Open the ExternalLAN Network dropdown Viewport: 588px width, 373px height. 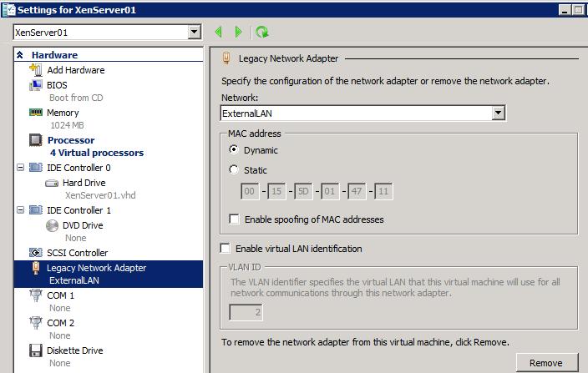pyautogui.click(x=498, y=113)
